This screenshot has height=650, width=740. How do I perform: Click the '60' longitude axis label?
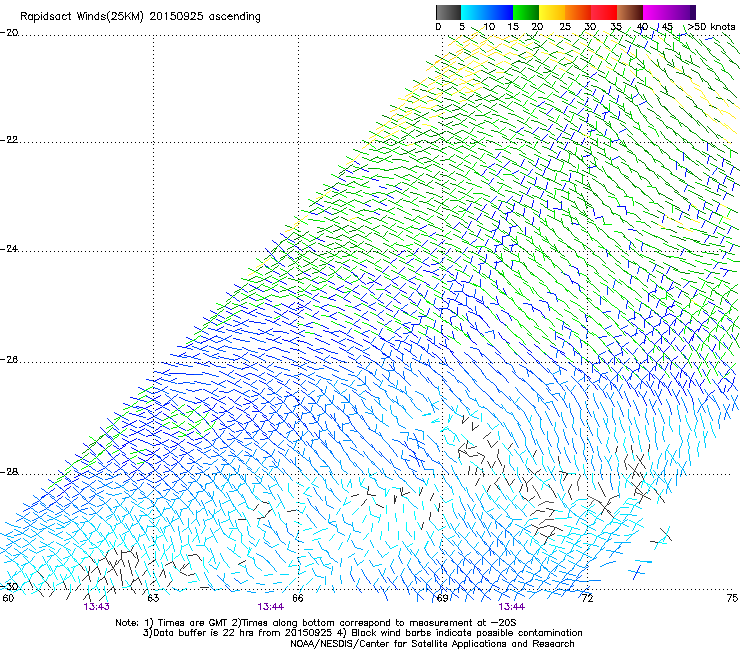[x=8, y=598]
